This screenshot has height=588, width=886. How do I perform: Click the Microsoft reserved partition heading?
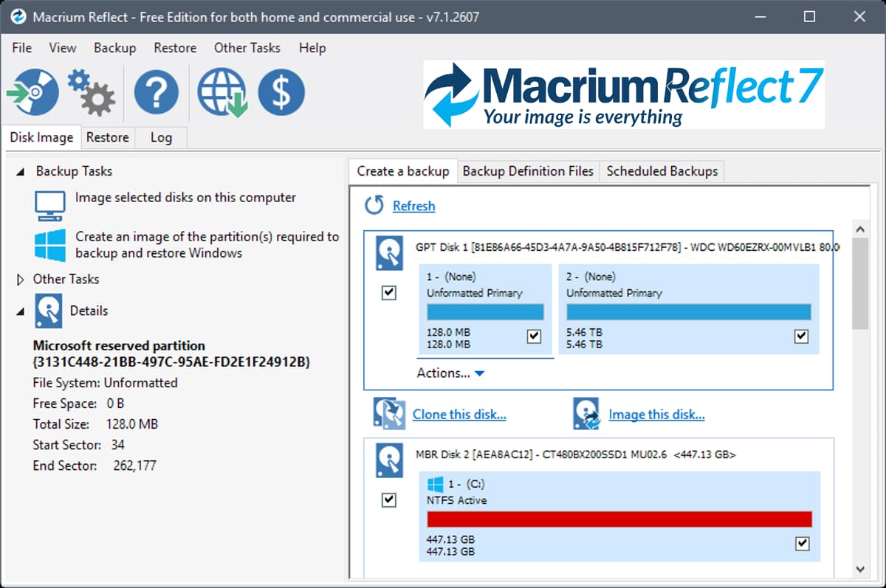(171, 354)
